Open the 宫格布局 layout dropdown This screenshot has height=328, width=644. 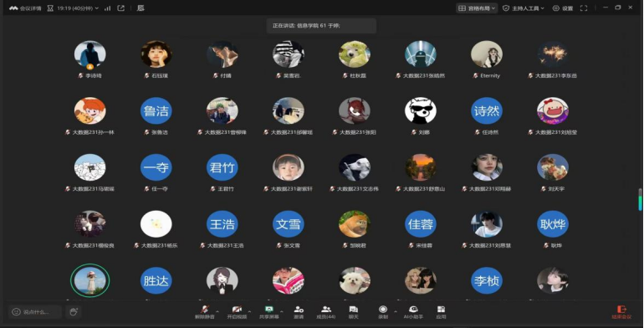pos(477,8)
